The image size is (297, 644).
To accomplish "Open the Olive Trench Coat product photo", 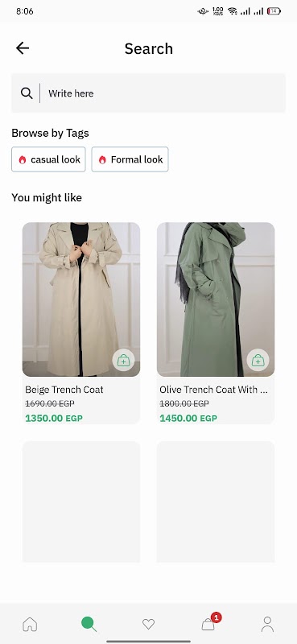I will (x=216, y=299).
